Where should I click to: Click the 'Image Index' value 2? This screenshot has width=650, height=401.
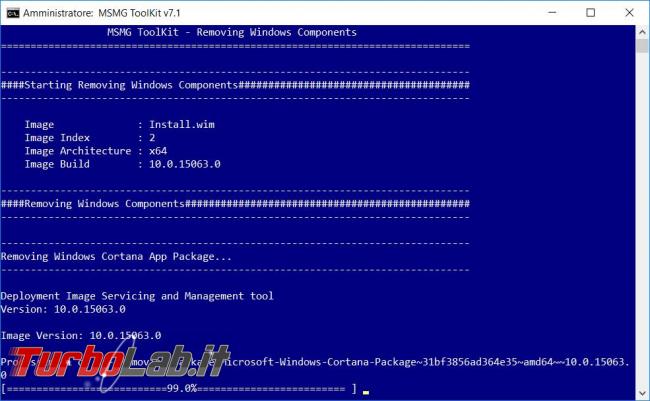[x=152, y=138]
